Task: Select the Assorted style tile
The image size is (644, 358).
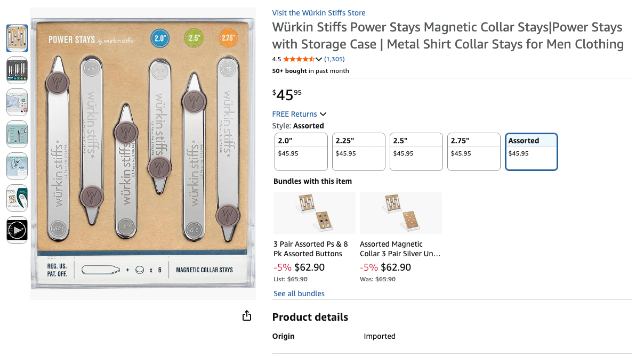Action: coord(531,151)
